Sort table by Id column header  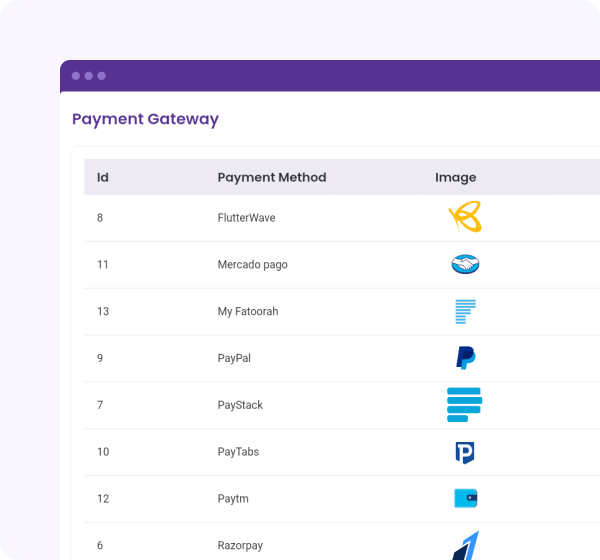pyautogui.click(x=103, y=178)
